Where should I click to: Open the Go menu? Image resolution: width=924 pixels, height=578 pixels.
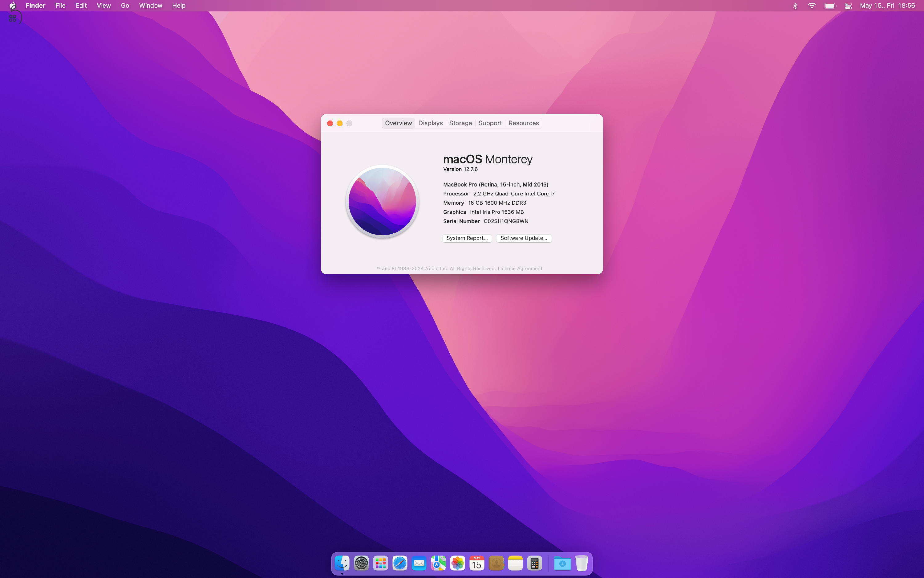[x=125, y=5]
